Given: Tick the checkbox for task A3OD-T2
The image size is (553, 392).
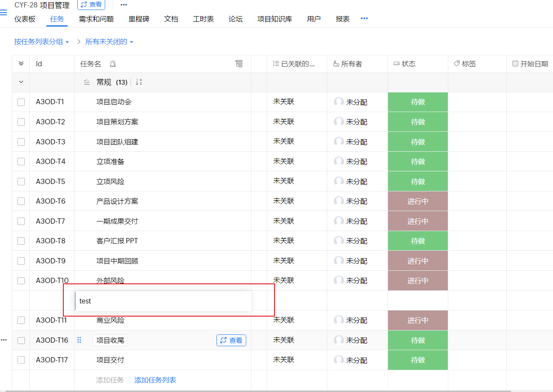Looking at the screenshot, I should 21,122.
